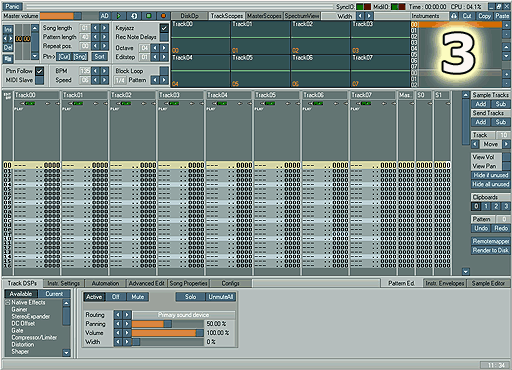This screenshot has width=512, height=370.
Task: Adjust the track Volume slider
Action: pyautogui.click(x=168, y=333)
